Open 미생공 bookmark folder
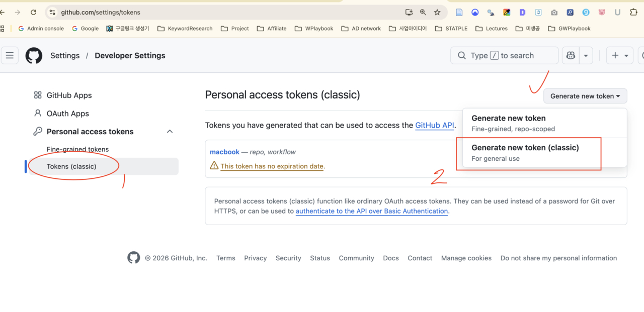 click(528, 29)
